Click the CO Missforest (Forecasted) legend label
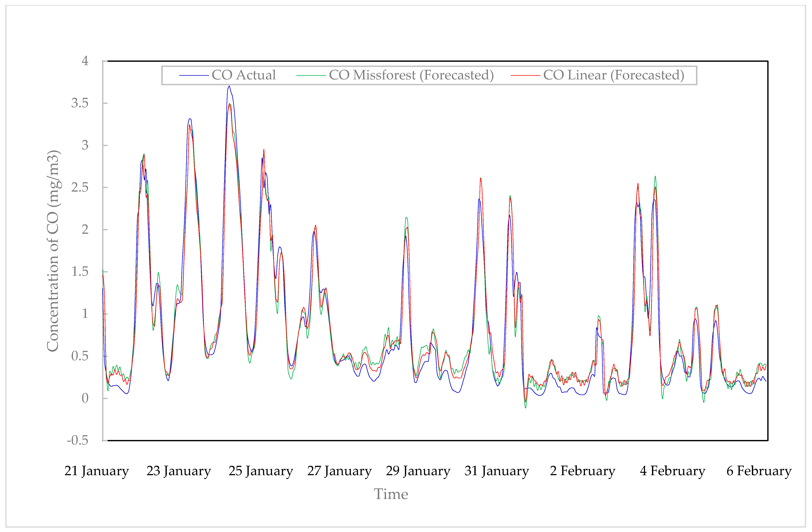This screenshot has height=532, width=812. (x=411, y=75)
